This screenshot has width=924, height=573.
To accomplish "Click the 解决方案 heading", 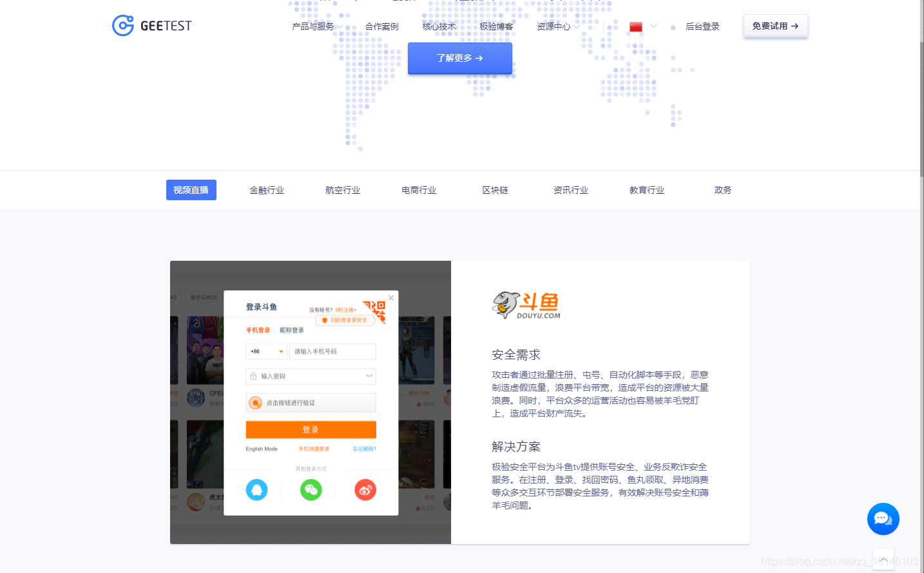I will click(516, 447).
